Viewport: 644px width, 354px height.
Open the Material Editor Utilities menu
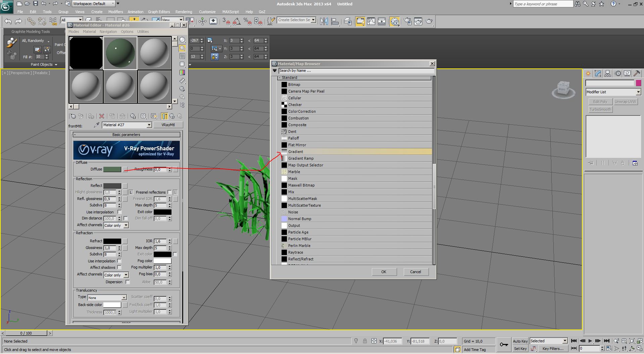pyautogui.click(x=143, y=32)
